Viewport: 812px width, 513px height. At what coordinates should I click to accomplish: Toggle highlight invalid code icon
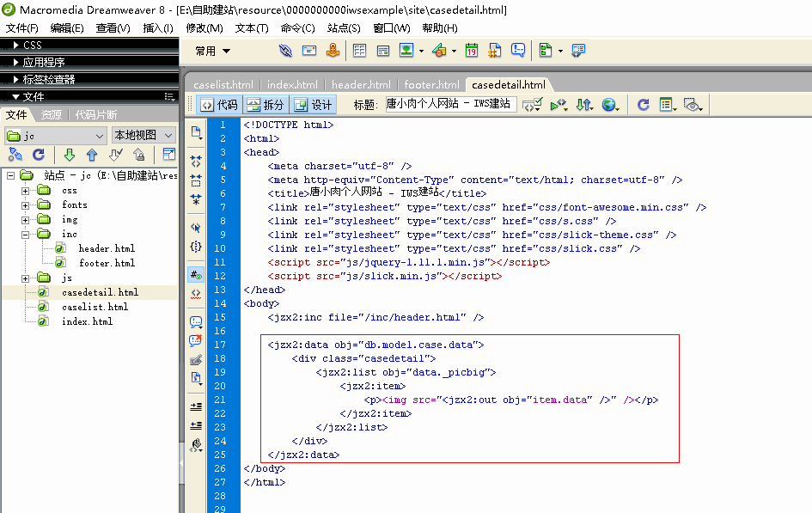[x=196, y=294]
